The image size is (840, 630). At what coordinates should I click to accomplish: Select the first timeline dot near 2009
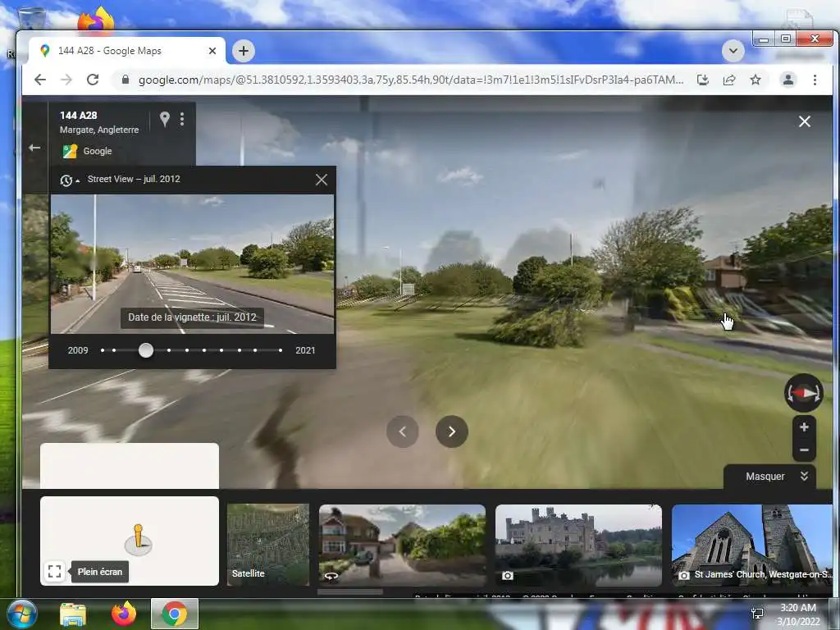(103, 350)
